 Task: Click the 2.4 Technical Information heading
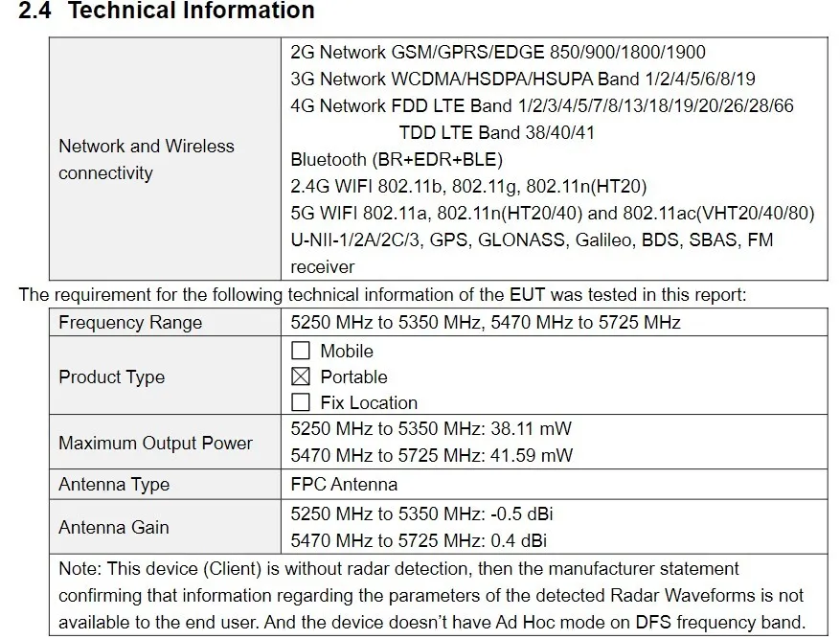coord(167,11)
